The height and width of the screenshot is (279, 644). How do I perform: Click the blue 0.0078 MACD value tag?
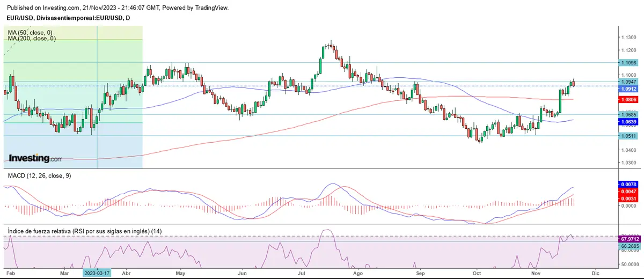click(x=629, y=183)
